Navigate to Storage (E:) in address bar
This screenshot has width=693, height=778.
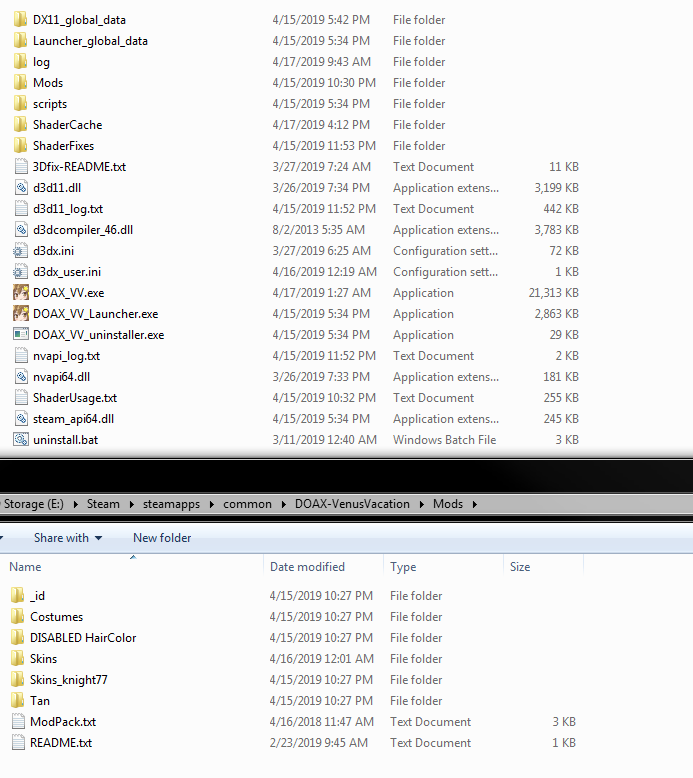coord(34,504)
